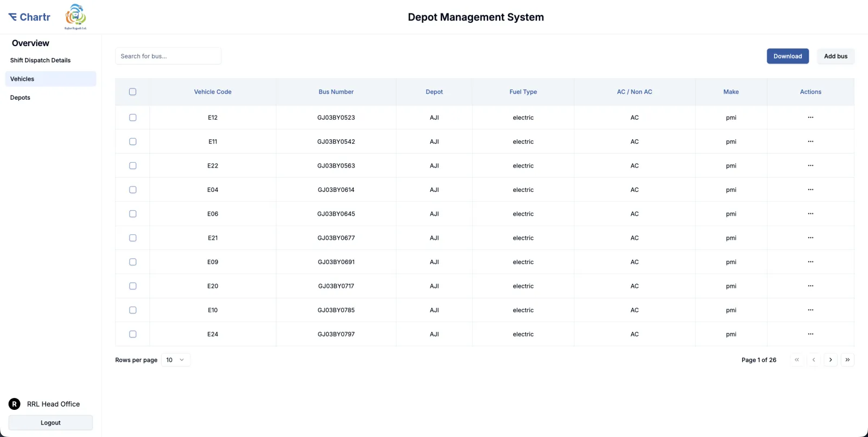The image size is (868, 437).
Task: Click bus number GJ03BY0691
Action: tap(336, 262)
